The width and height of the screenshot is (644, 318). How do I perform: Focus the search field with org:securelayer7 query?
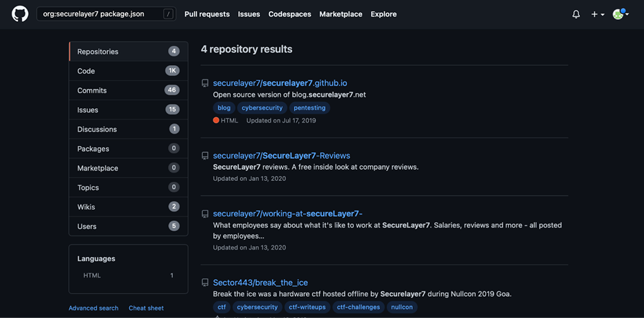tap(106, 14)
